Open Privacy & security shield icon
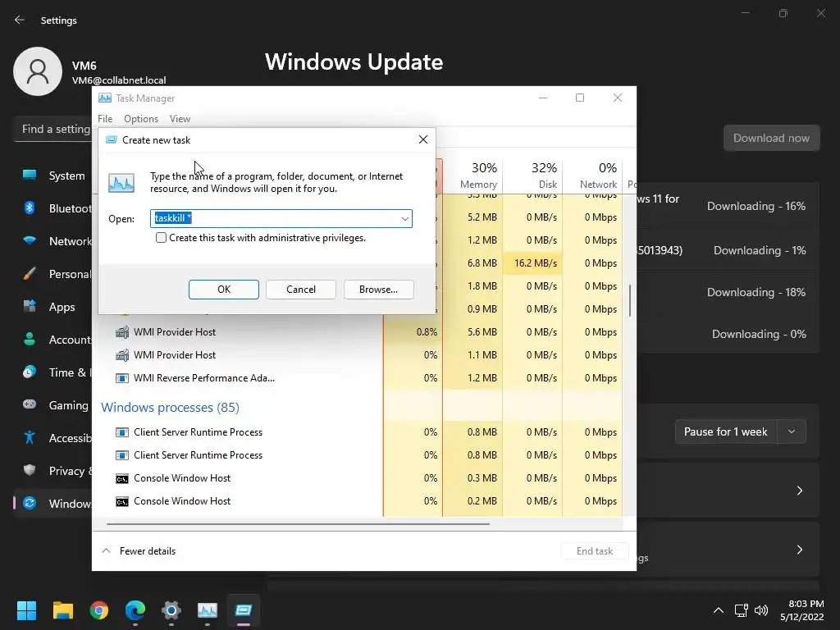The image size is (840, 630). pos(30,470)
